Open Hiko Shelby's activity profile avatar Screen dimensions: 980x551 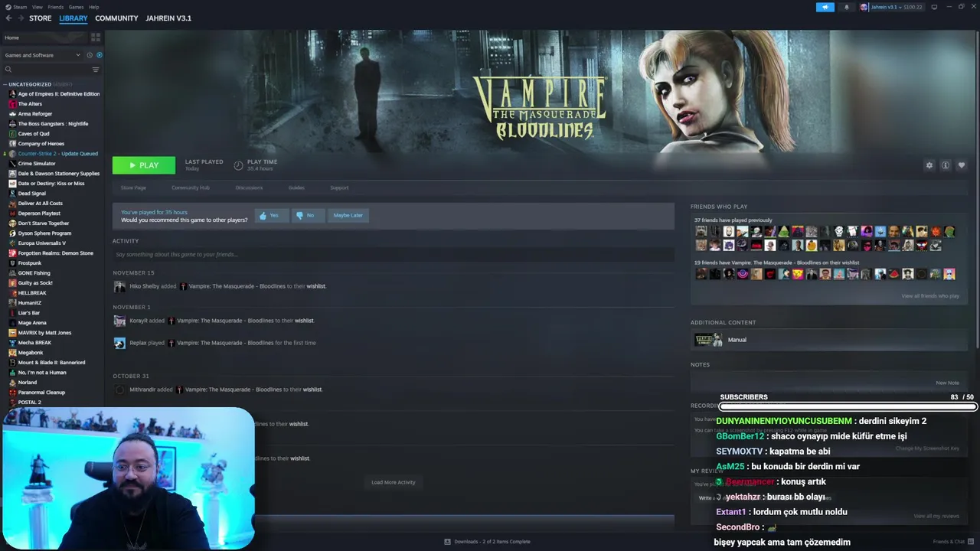tap(119, 286)
